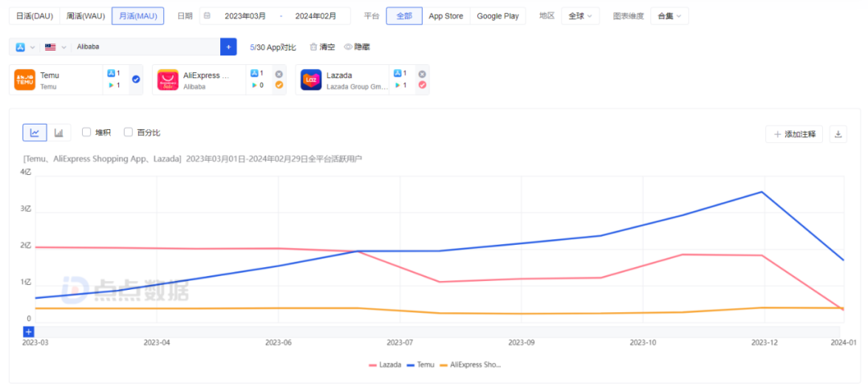Click the AliExpress app logo

(x=168, y=79)
